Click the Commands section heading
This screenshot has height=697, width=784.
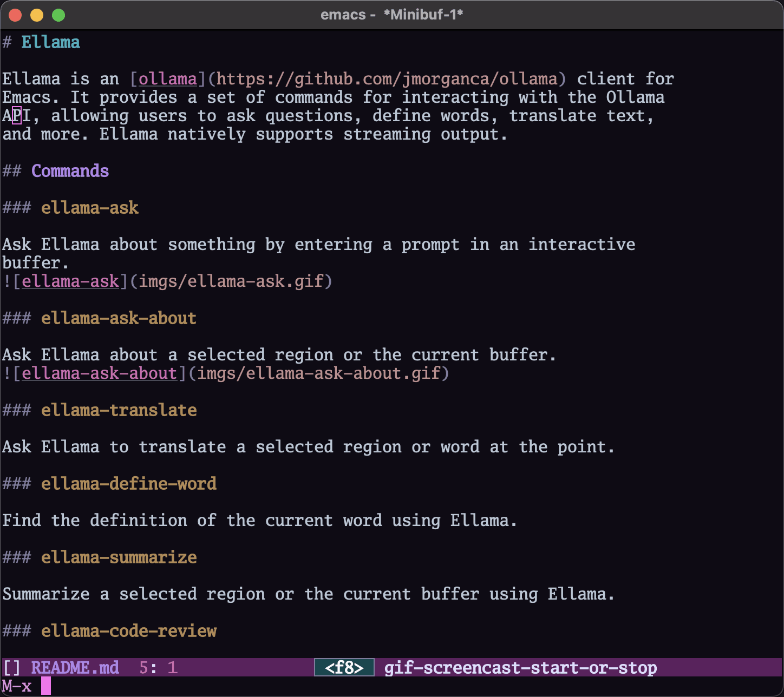(x=70, y=171)
